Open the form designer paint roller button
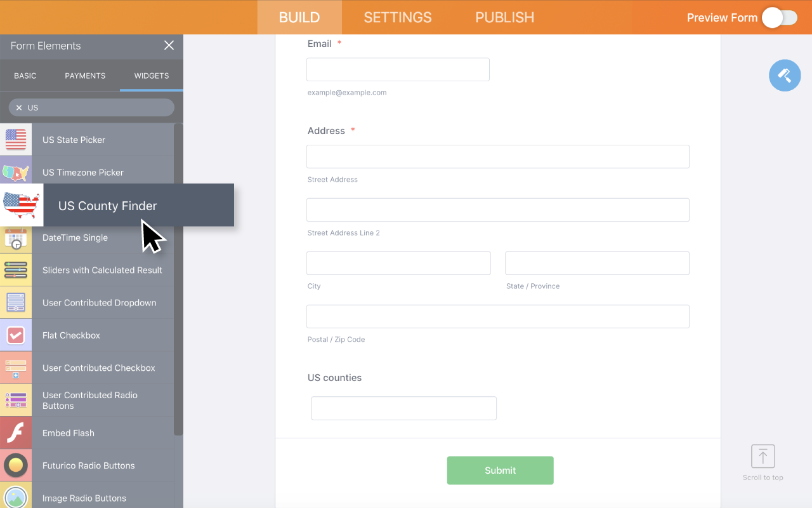This screenshot has height=508, width=812. pos(785,76)
